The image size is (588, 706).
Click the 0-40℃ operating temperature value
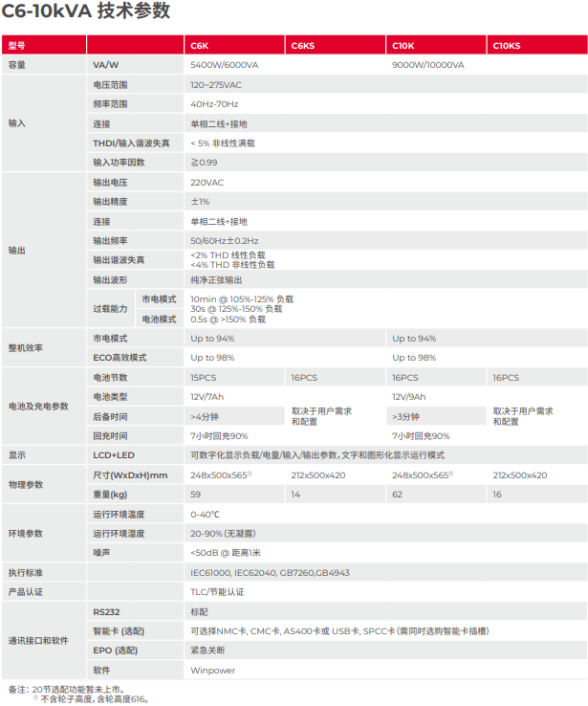pos(205,514)
